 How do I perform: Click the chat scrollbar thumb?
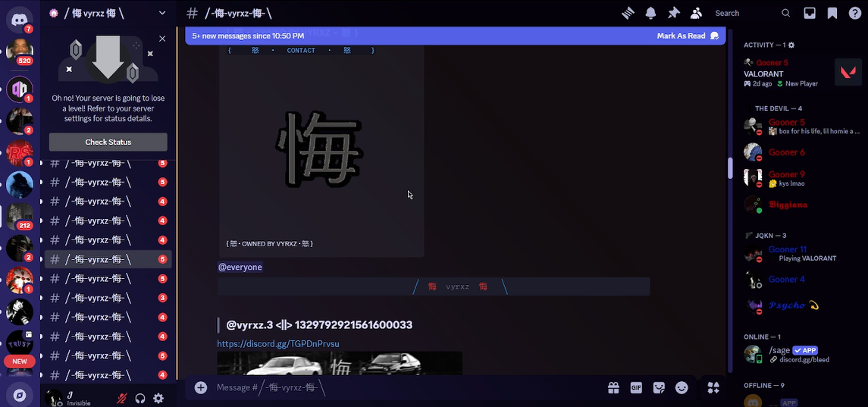(731, 167)
